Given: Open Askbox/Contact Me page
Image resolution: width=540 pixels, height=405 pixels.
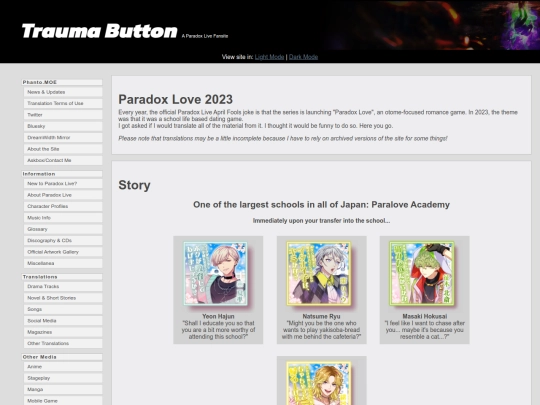Looking at the screenshot, I should click(63, 160).
